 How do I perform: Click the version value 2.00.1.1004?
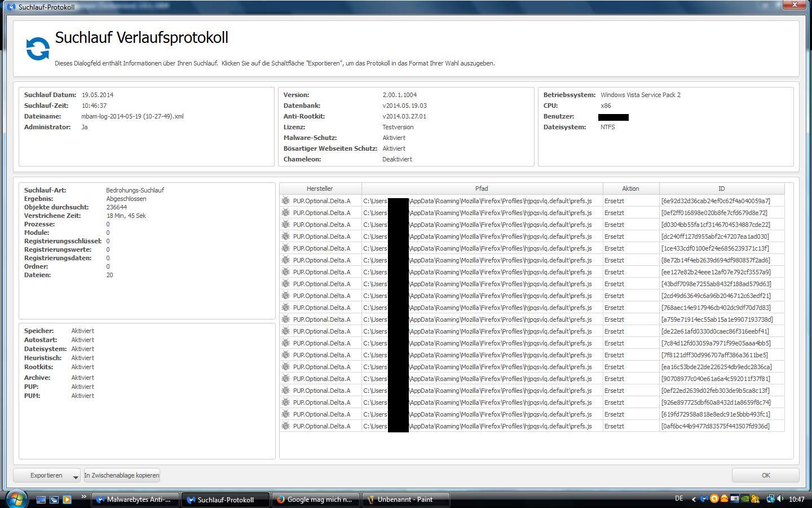tap(399, 95)
